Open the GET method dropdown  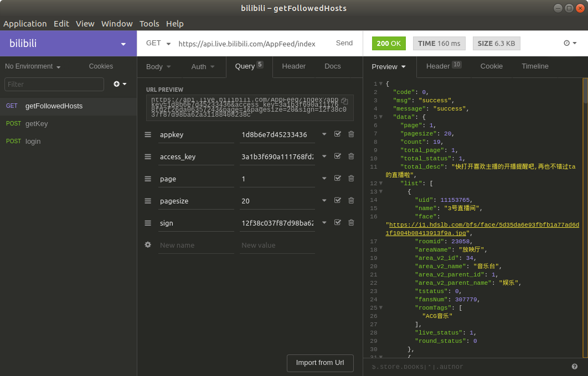coord(158,43)
